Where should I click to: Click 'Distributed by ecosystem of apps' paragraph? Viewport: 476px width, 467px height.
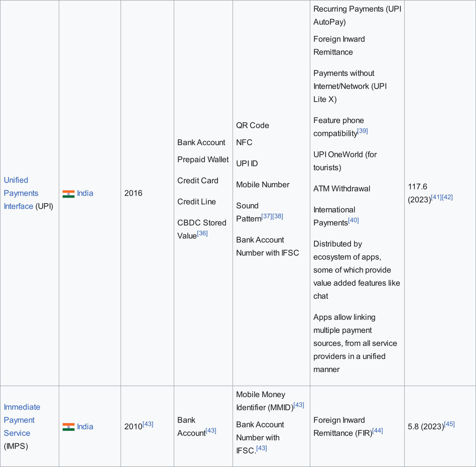pyautogui.click(x=356, y=270)
